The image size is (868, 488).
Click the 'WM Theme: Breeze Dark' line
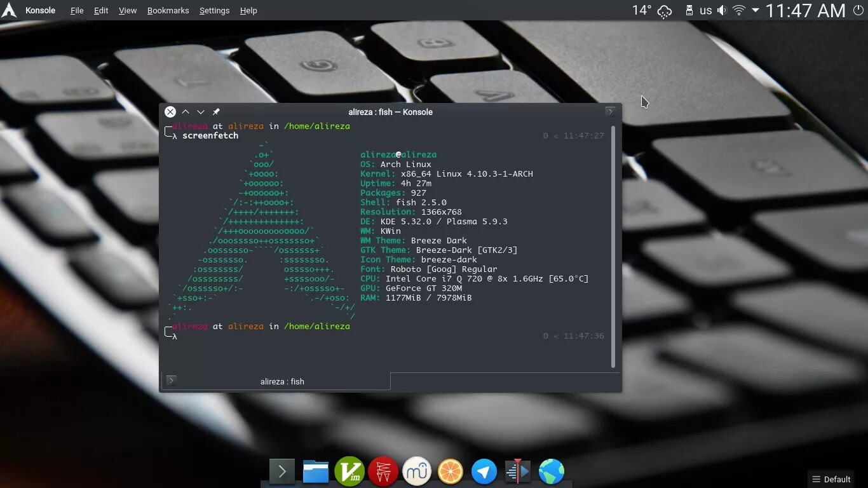pos(414,240)
